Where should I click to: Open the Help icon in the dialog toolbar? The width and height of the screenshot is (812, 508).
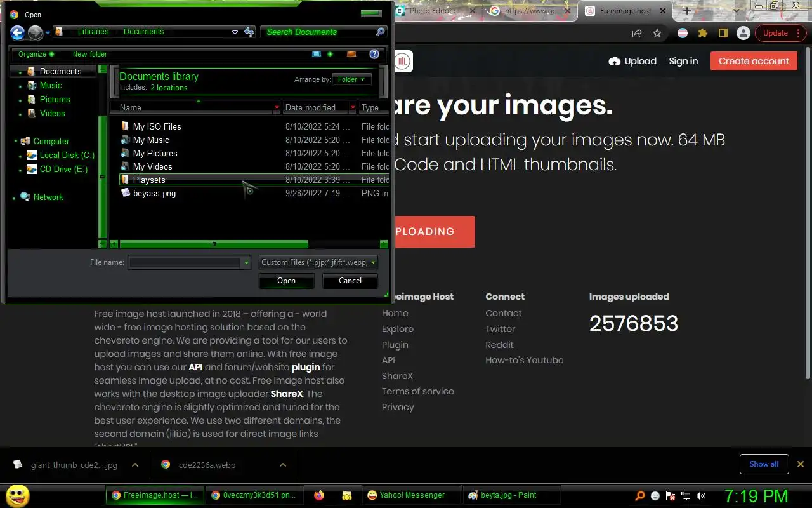374,54
